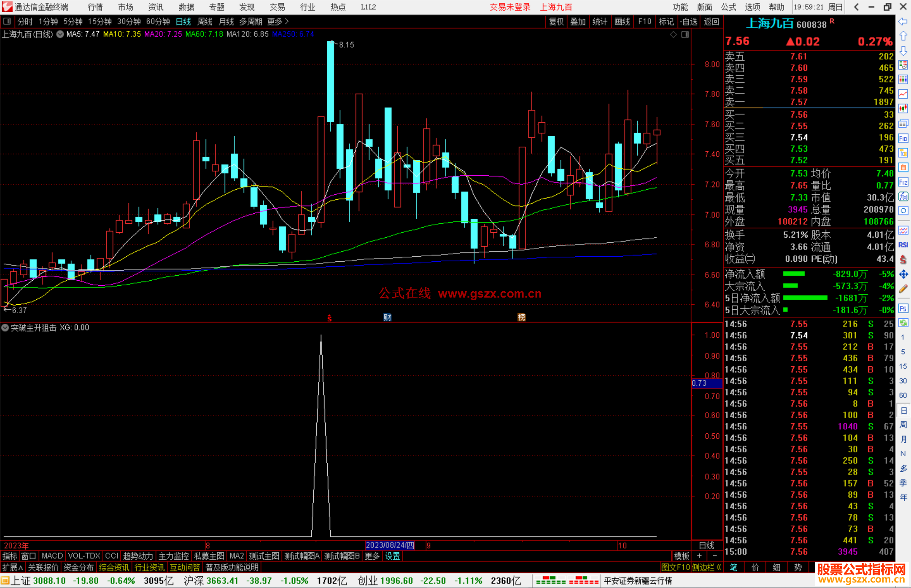The height and width of the screenshot is (588, 911).
Task: Toggle the panel layout icon left of 分时
Action: pos(7,21)
